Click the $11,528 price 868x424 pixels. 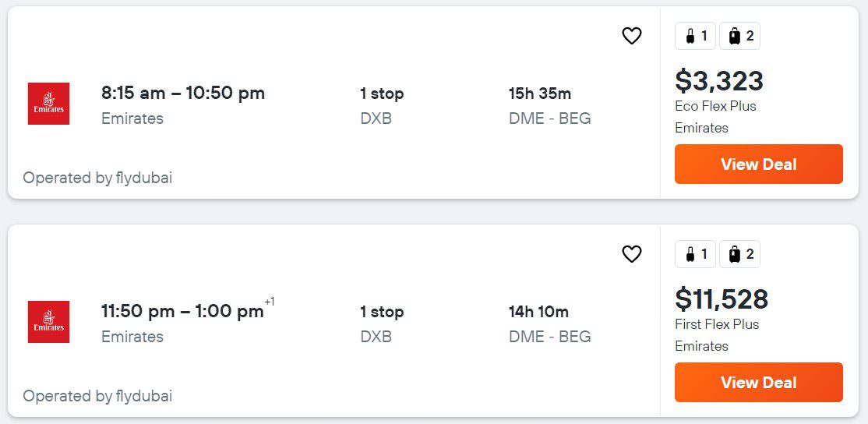click(x=722, y=299)
